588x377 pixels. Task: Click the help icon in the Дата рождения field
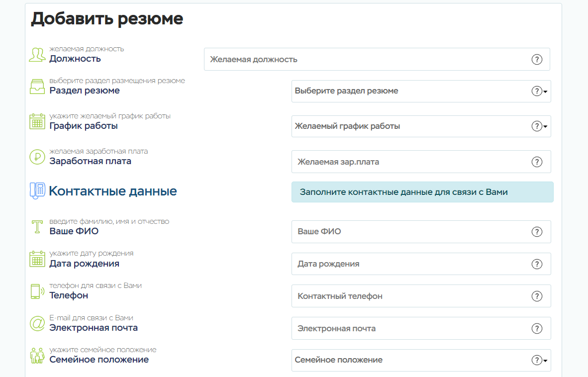pyautogui.click(x=537, y=264)
